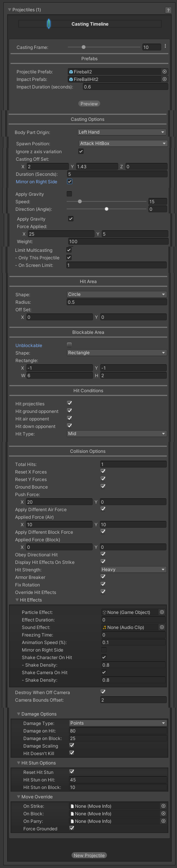
Task: Toggle the Ignore z axis variation checkbox
Action: 81,151
